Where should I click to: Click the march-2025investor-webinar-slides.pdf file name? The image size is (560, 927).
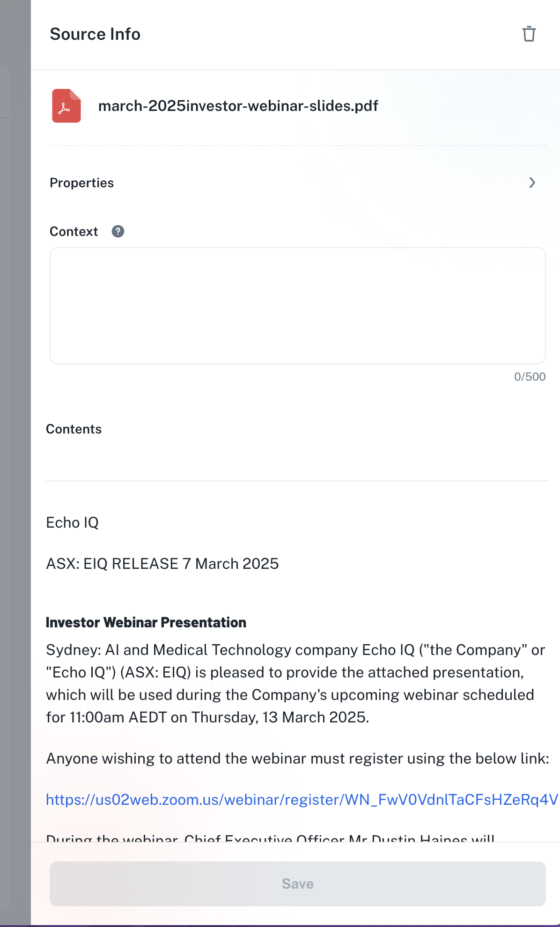pos(238,106)
